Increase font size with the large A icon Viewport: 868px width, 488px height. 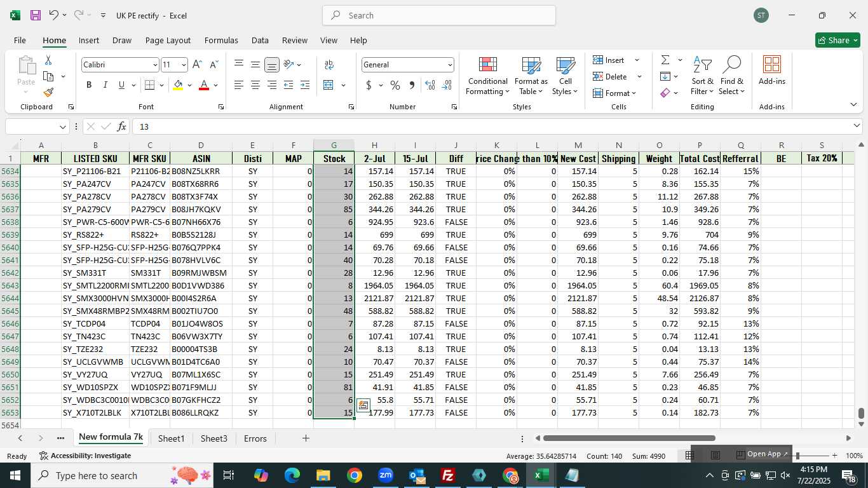pyautogui.click(x=197, y=65)
